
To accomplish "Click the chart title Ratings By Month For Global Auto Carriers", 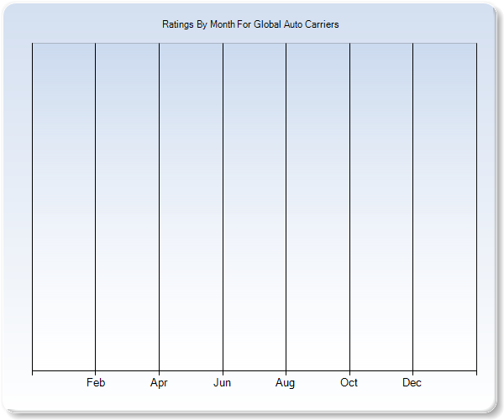I will tap(250, 24).
